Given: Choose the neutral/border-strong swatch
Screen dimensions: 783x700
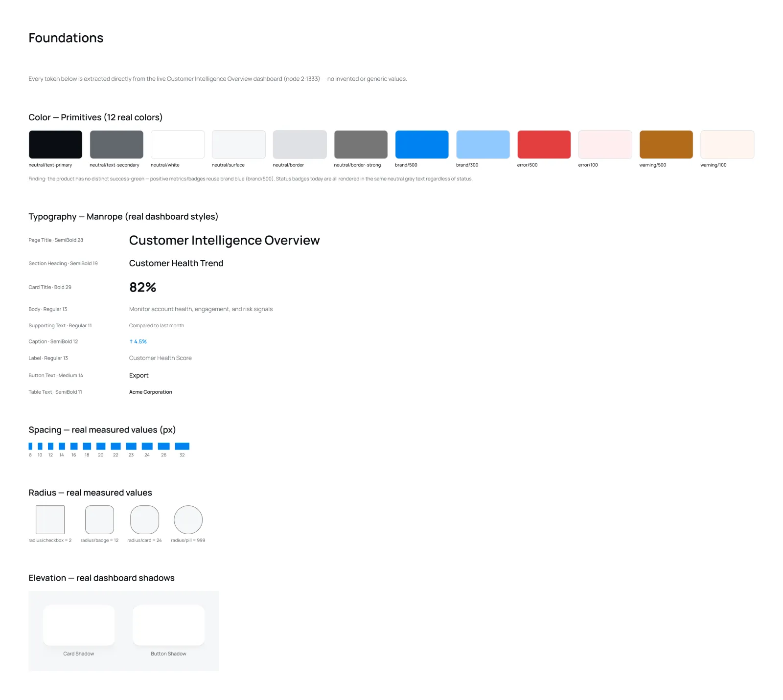Looking at the screenshot, I should [361, 144].
